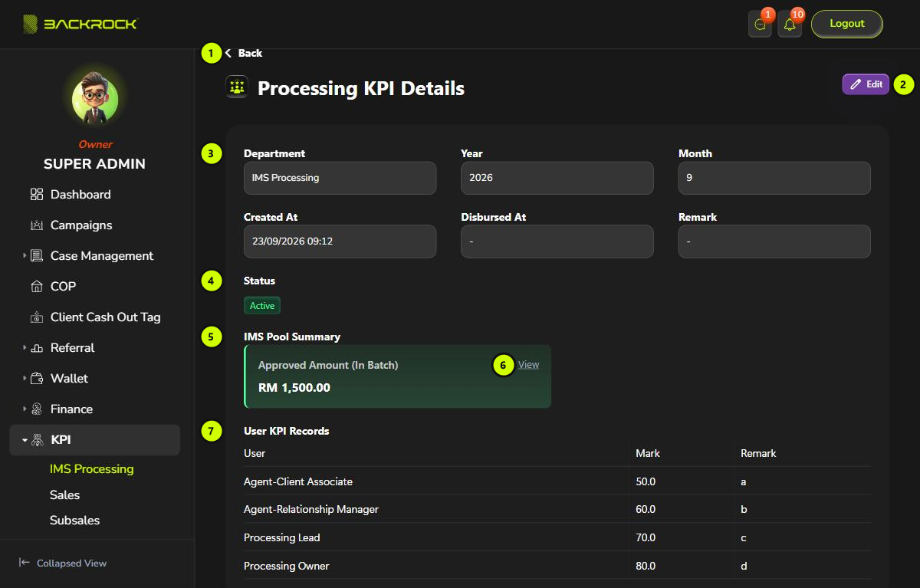Click the Department field IMS Processing

click(x=340, y=178)
